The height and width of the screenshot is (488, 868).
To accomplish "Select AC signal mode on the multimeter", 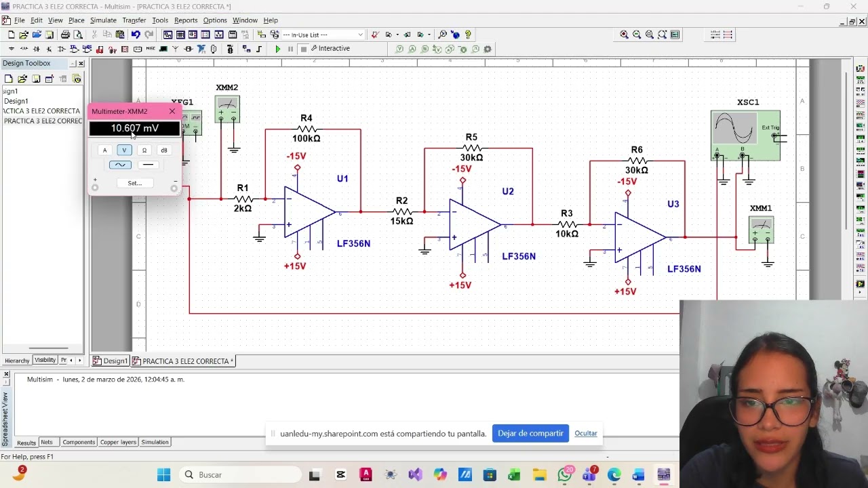I will coord(120,165).
